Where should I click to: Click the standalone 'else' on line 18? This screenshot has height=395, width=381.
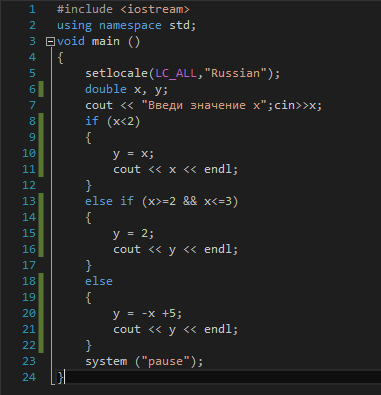tap(99, 281)
